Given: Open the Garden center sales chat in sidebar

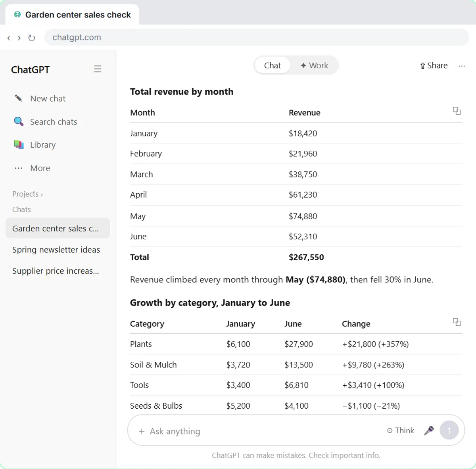Looking at the screenshot, I should coord(58,228).
